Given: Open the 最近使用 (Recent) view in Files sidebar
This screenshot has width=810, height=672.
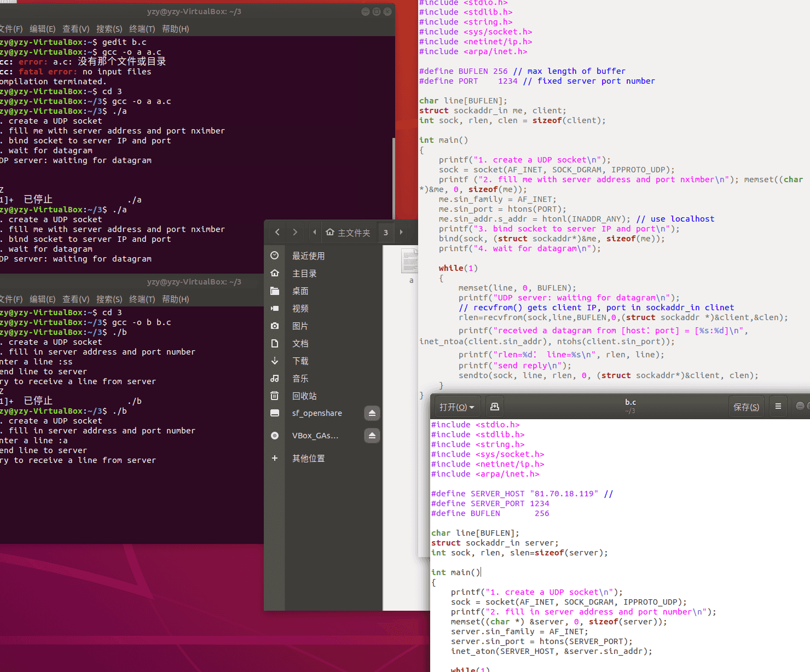Looking at the screenshot, I should tap(308, 256).
